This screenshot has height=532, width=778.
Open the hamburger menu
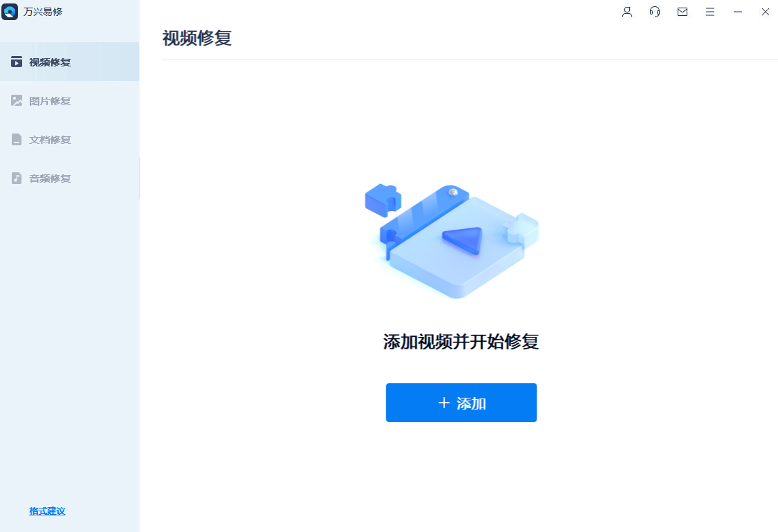coord(710,12)
